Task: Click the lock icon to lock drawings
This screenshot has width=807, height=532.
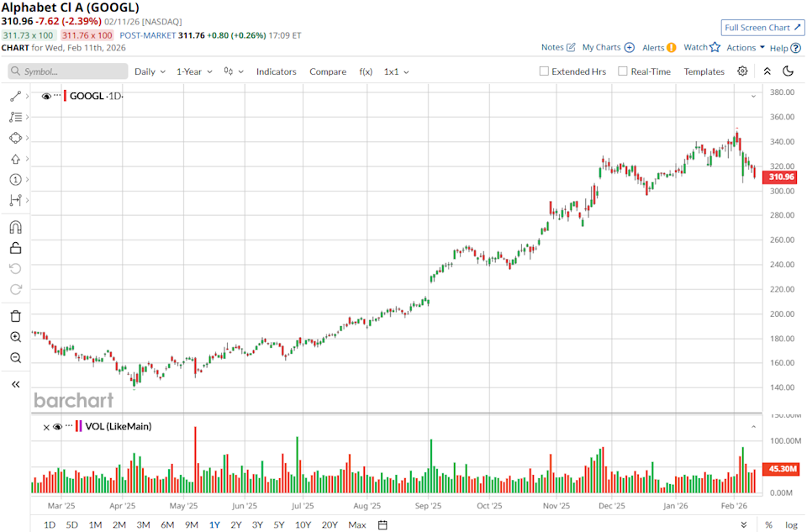Action: (x=15, y=248)
